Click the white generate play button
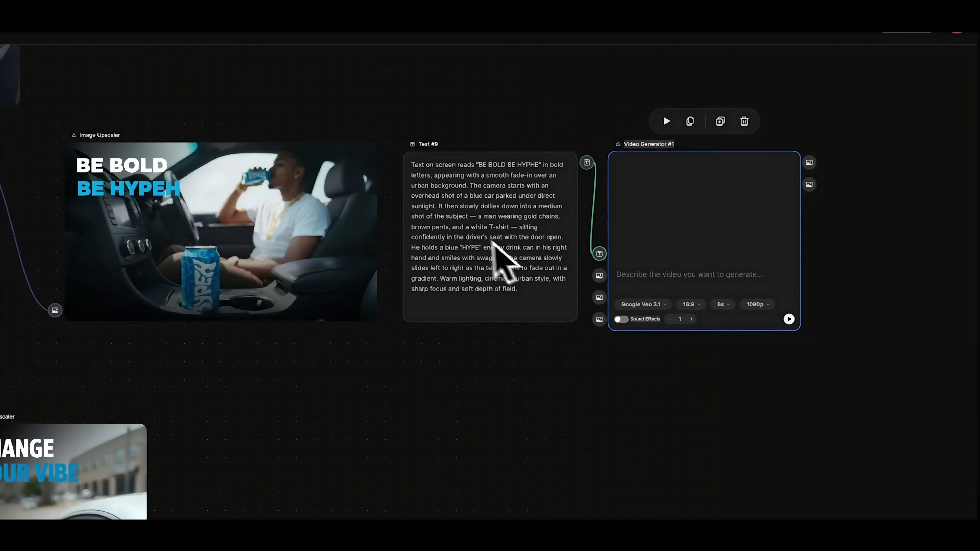The image size is (980, 551). tap(789, 319)
